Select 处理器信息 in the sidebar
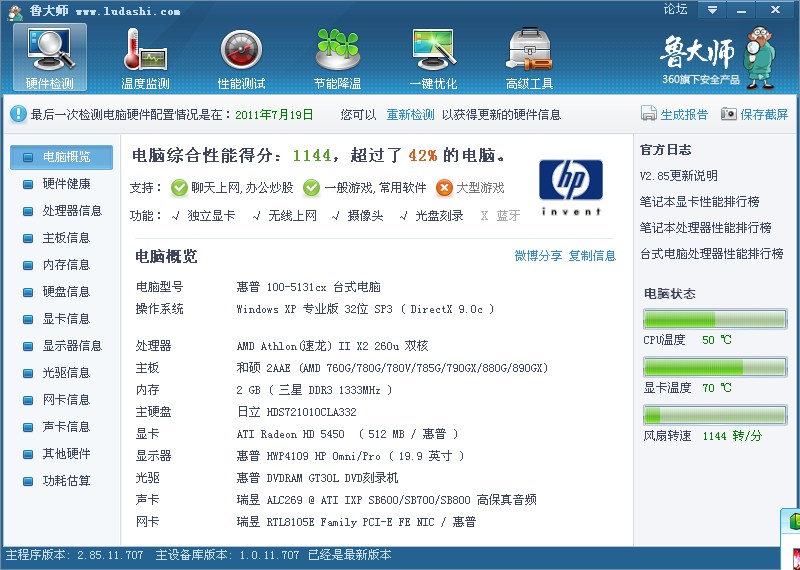800x570 pixels. coord(71,211)
